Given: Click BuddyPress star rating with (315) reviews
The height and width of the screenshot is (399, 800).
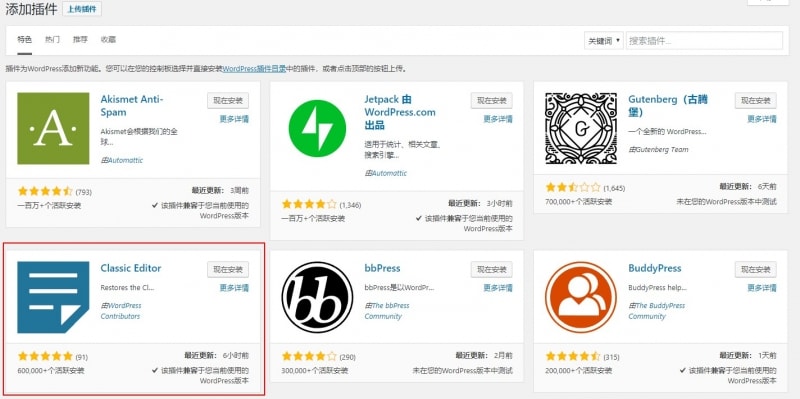Looking at the screenshot, I should tap(582, 357).
